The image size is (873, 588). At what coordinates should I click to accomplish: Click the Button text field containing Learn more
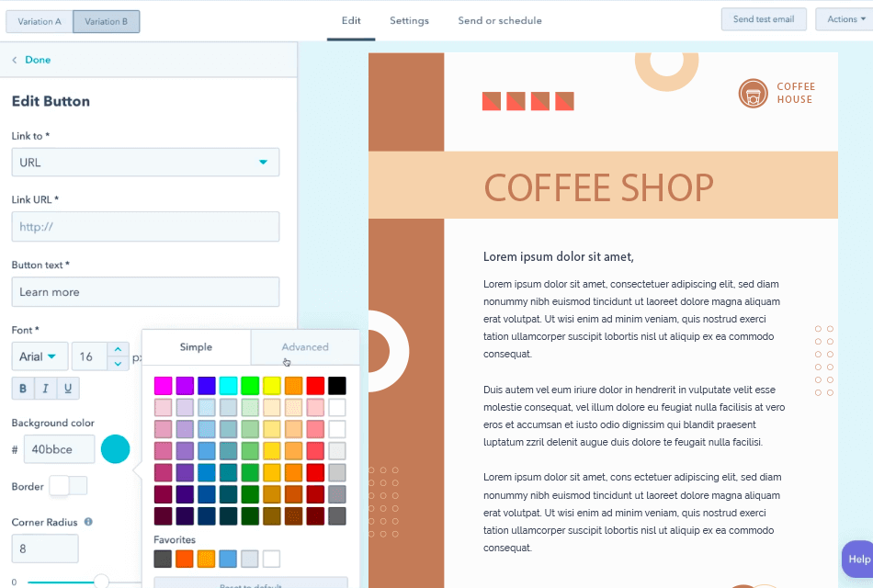pyautogui.click(x=145, y=292)
